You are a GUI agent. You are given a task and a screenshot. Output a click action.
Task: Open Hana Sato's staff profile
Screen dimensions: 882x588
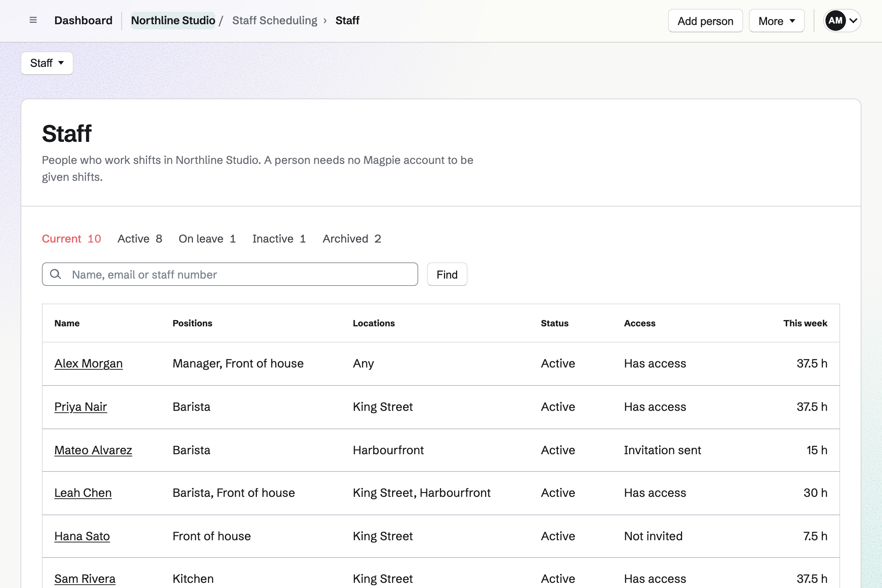[82, 536]
